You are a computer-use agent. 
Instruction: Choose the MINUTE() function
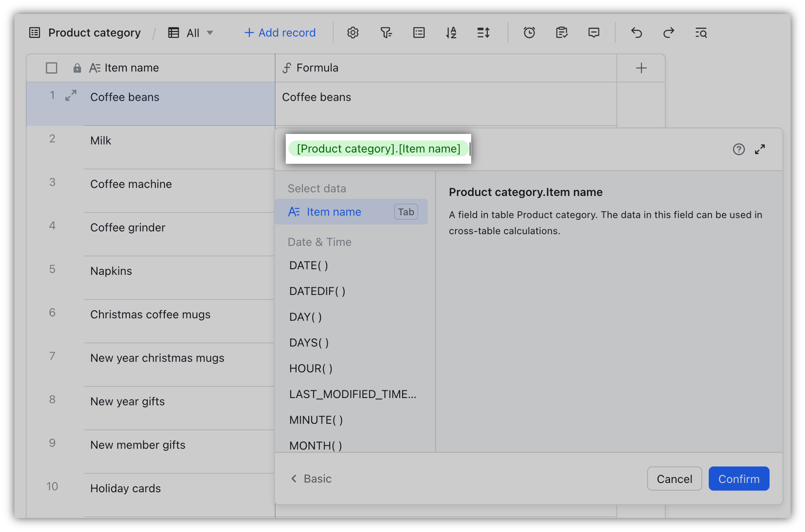[316, 420]
